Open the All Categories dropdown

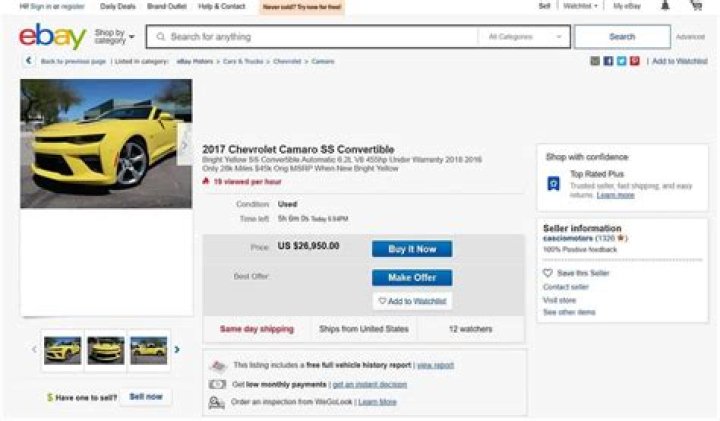[x=524, y=37]
